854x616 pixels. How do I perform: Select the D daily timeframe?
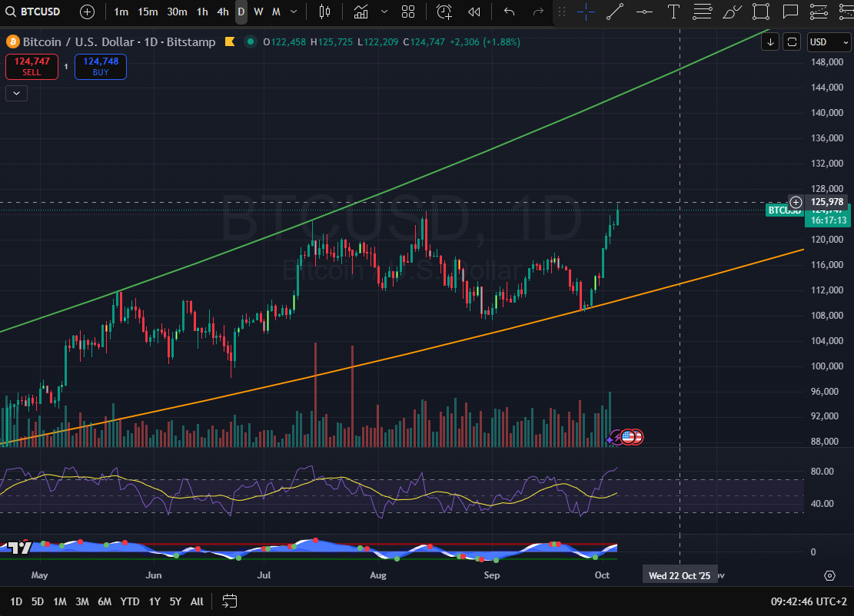[241, 12]
